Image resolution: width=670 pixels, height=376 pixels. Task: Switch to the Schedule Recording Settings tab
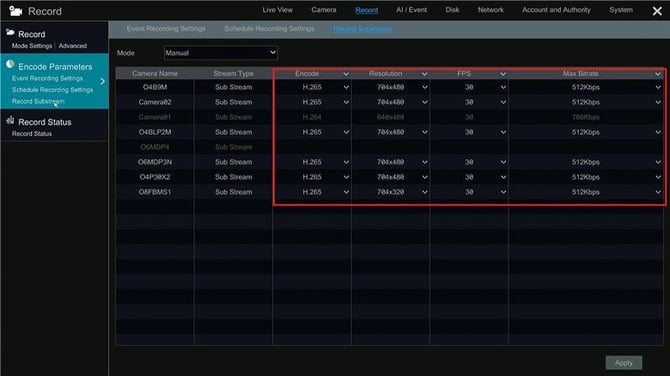(269, 29)
